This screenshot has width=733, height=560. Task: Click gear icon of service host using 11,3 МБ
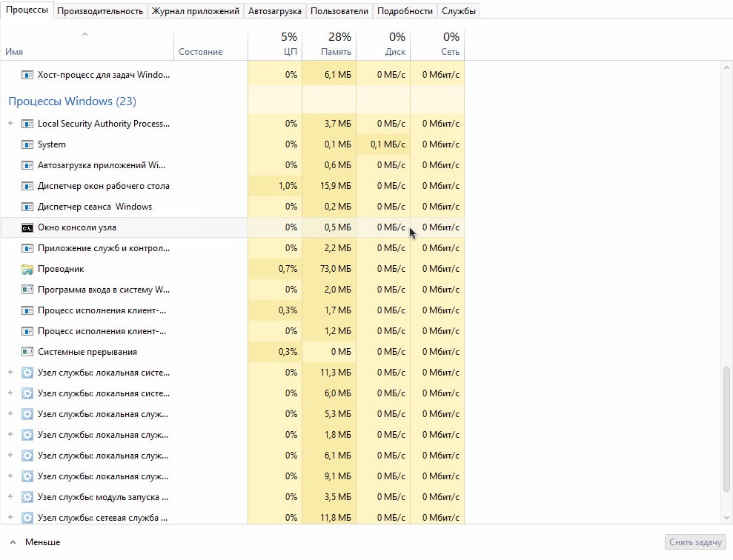coord(27,373)
